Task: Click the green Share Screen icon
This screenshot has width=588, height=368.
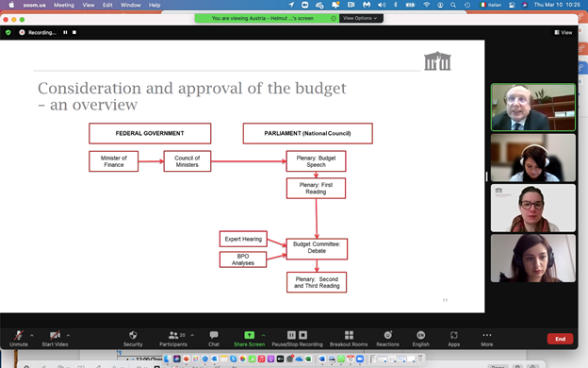Action: tap(250, 335)
